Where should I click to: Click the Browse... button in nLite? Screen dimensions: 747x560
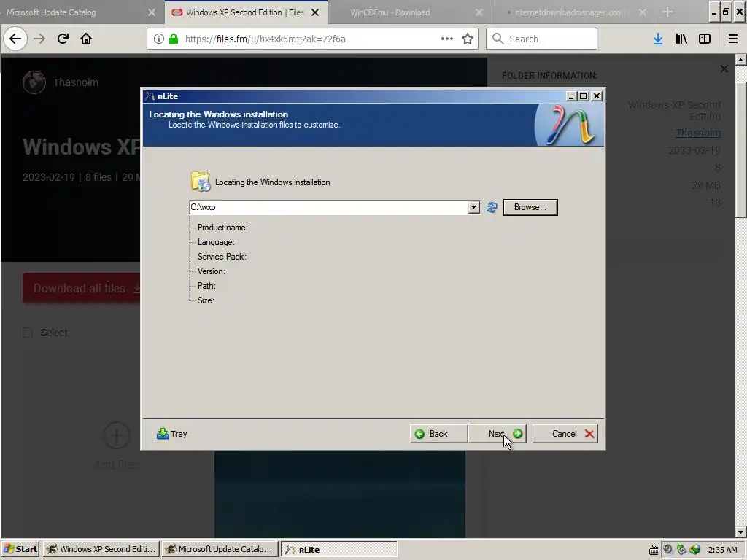[530, 207]
